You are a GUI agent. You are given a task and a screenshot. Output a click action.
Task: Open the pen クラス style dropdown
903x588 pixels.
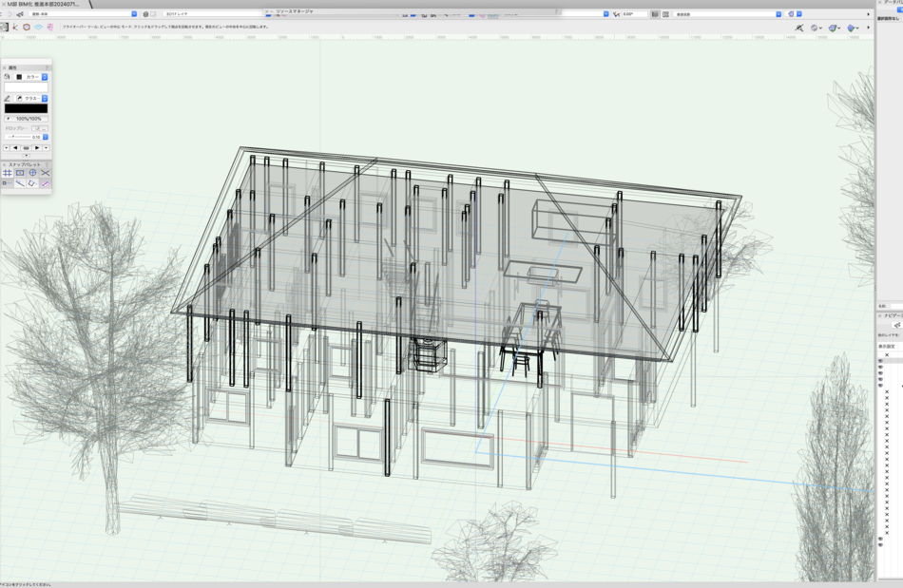click(45, 98)
